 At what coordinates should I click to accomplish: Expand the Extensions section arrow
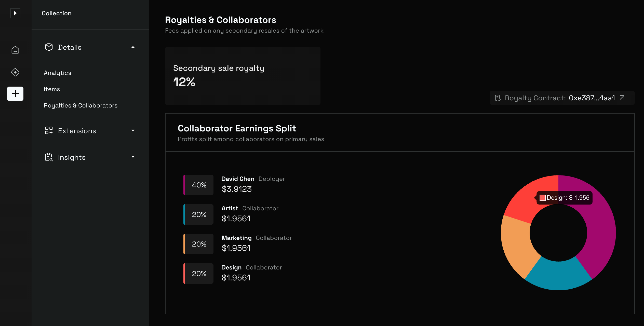point(133,131)
